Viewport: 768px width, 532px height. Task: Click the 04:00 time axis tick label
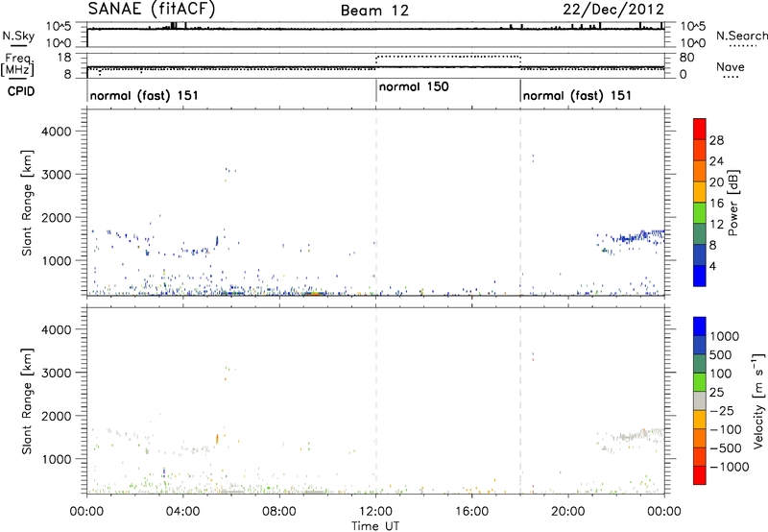point(182,512)
